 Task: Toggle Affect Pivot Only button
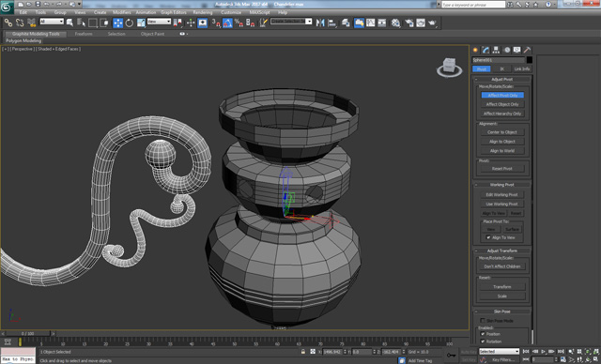502,95
